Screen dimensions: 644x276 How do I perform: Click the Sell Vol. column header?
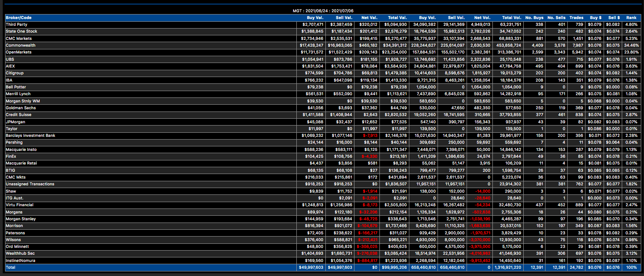(x=456, y=18)
